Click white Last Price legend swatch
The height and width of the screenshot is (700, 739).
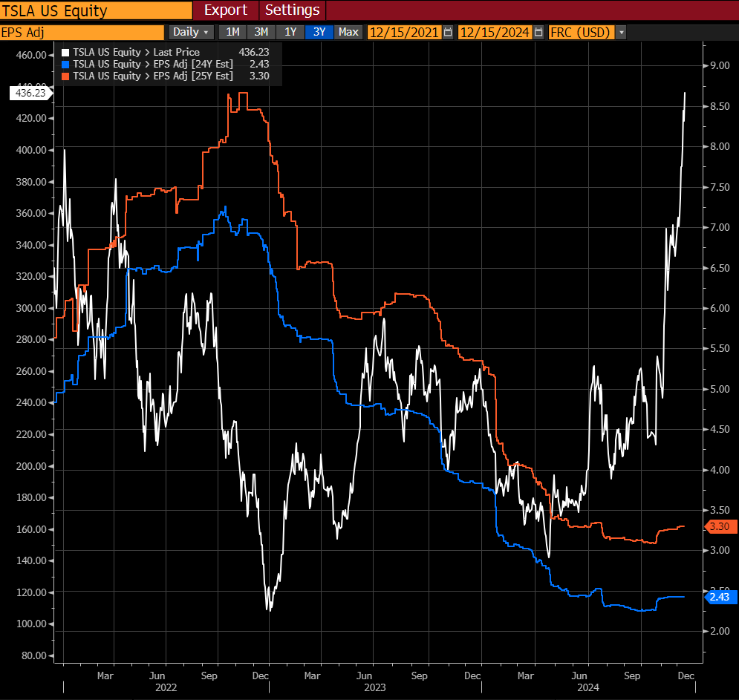pos(65,52)
